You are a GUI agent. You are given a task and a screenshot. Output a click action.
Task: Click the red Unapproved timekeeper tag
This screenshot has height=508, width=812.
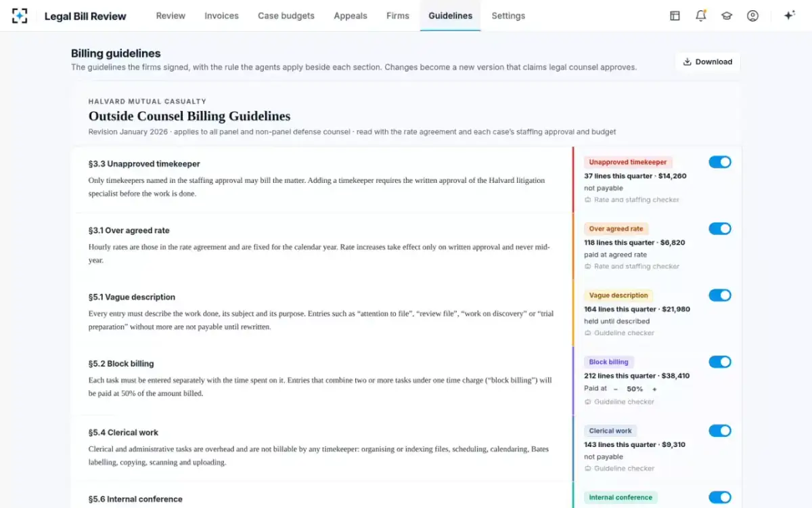click(x=628, y=162)
